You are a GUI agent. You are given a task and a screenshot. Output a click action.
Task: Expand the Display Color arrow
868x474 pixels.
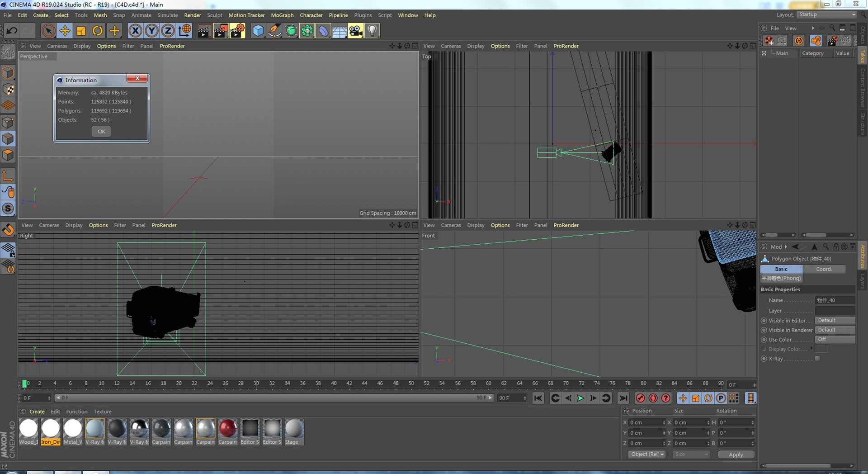[x=811, y=348]
